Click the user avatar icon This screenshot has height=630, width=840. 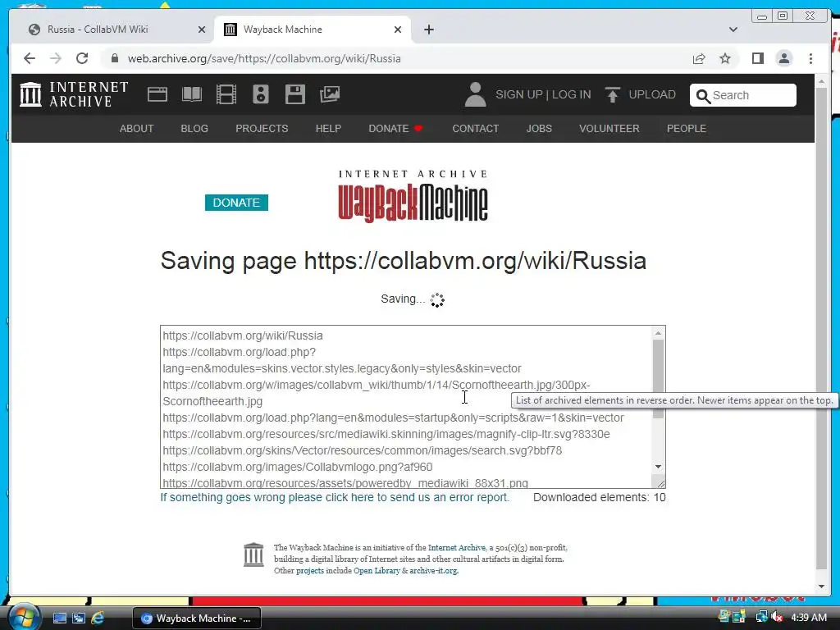pos(475,94)
